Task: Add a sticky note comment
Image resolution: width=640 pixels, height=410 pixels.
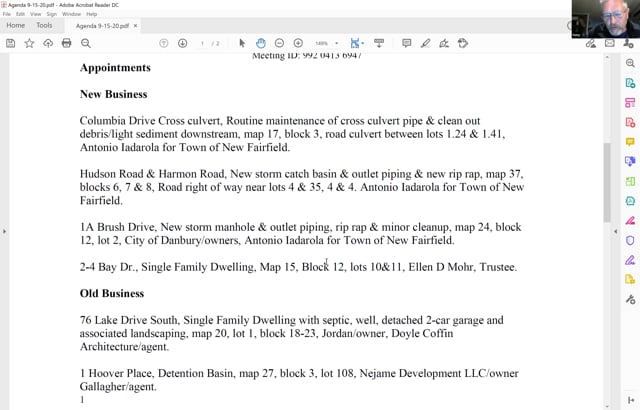Action: (407, 43)
